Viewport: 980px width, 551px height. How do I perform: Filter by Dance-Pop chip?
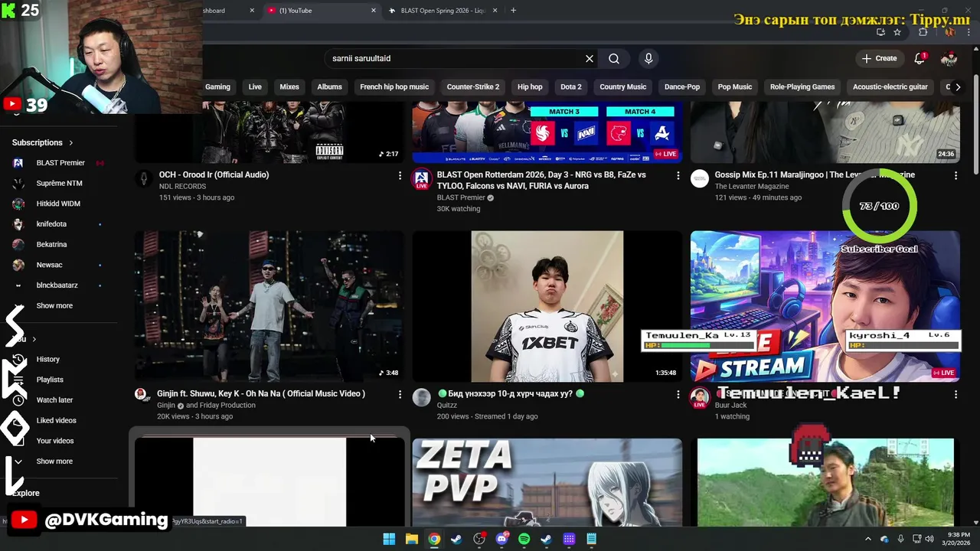(682, 86)
